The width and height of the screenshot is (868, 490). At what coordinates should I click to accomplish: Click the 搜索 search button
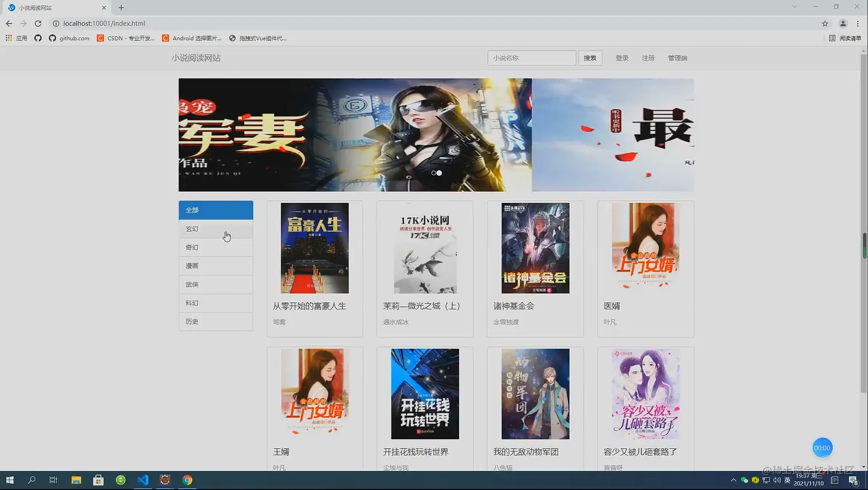pos(590,58)
